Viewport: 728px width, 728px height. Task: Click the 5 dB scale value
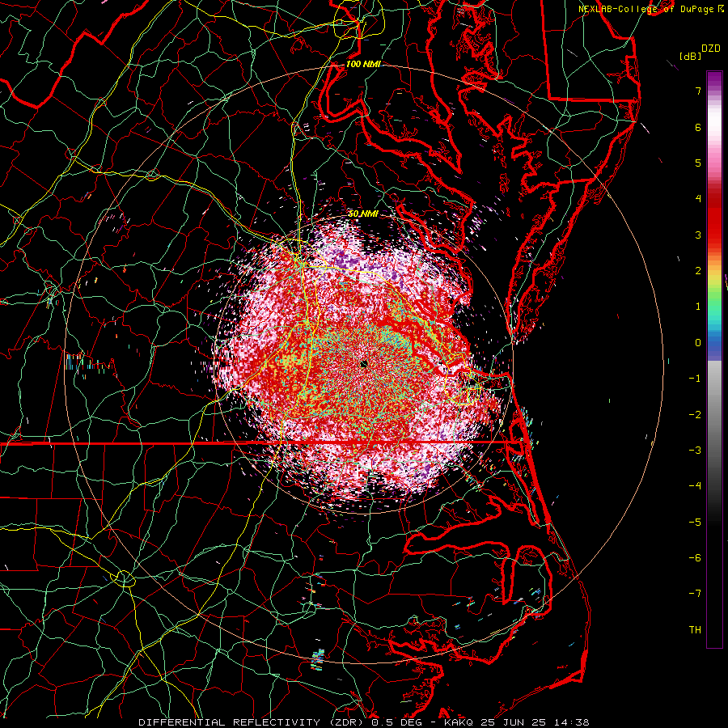tap(698, 163)
